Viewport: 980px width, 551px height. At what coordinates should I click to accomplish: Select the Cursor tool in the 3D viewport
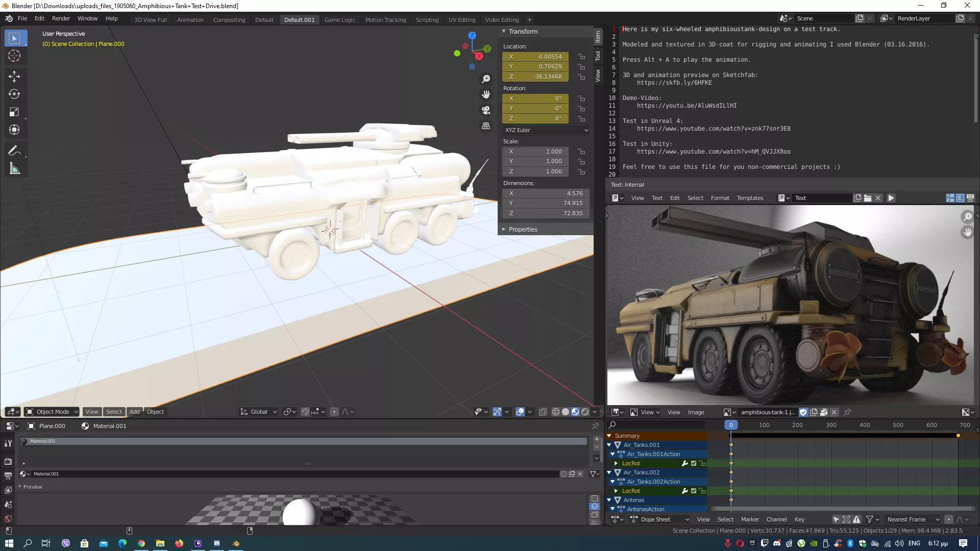click(x=14, y=56)
